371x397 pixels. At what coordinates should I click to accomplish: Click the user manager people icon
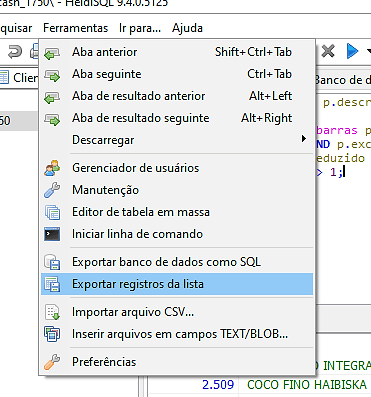click(52, 168)
